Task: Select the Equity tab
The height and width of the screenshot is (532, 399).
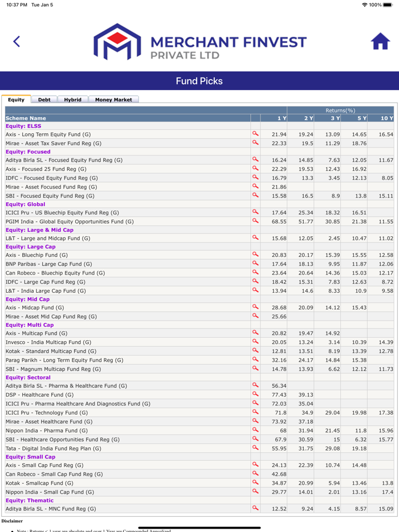Action: click(17, 100)
